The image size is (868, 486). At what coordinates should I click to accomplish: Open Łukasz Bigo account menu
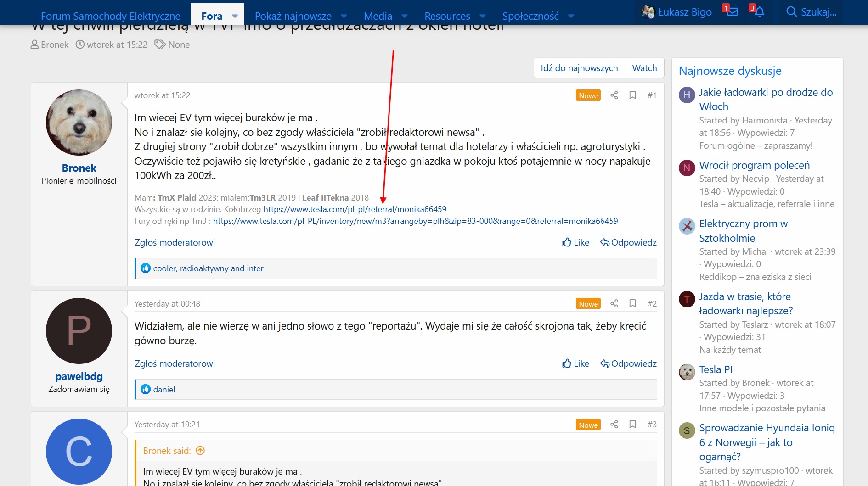pyautogui.click(x=677, y=12)
